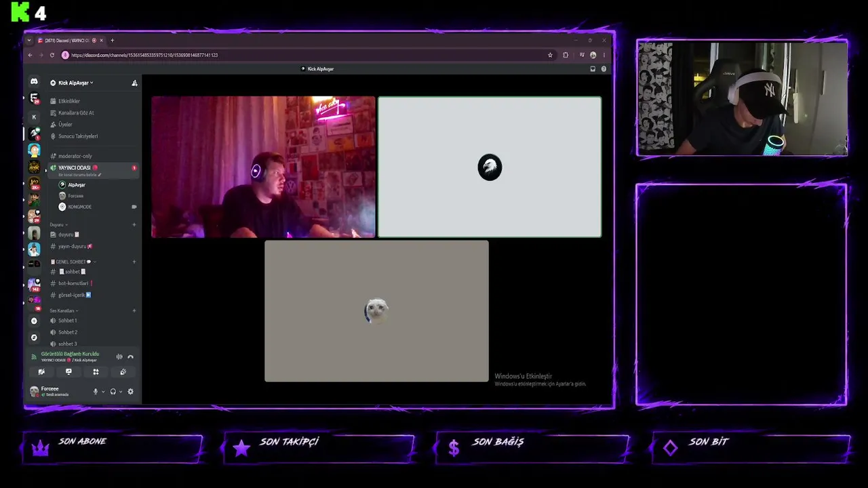This screenshot has height=488, width=868.
Task: Deafen with the headphones button
Action: [113, 391]
